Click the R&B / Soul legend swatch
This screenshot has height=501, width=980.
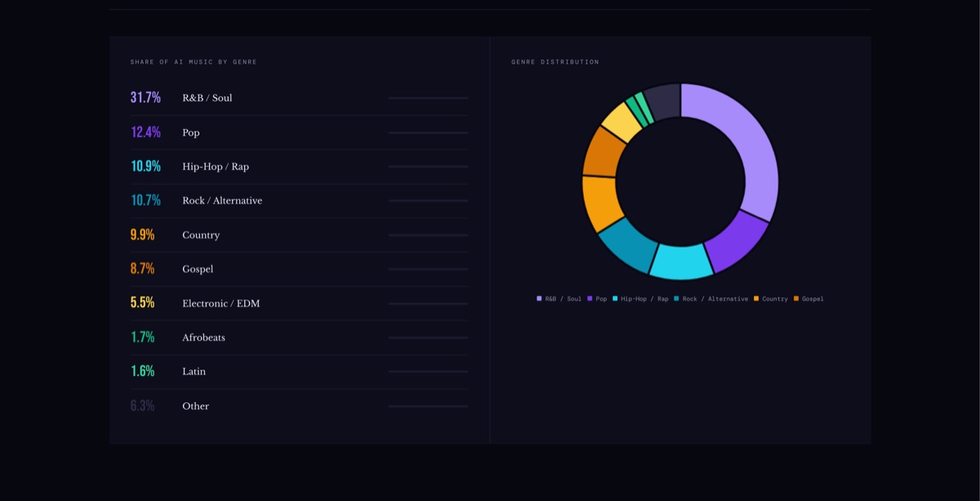click(x=538, y=298)
